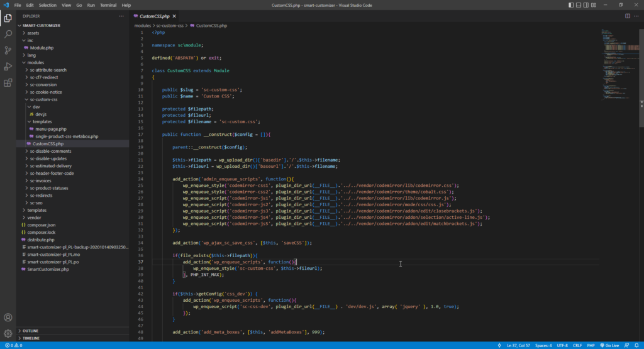The image size is (644, 349).
Task: Open the Customize Layout icon
Action: pos(594,5)
